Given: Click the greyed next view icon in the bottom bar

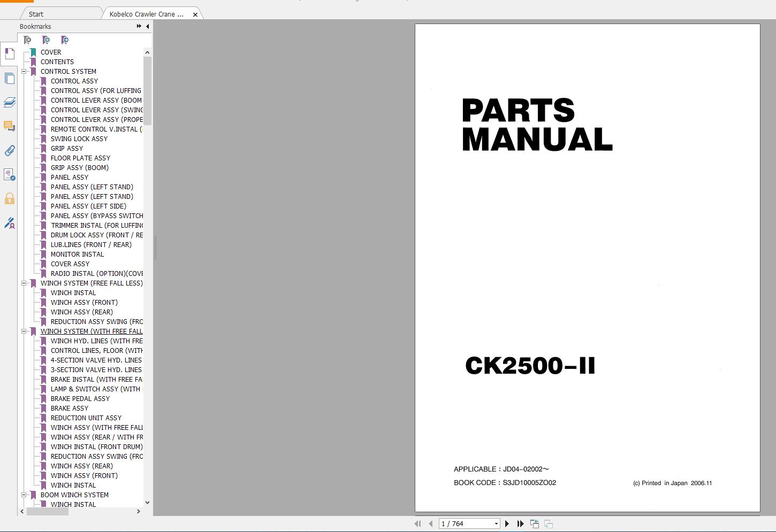Looking at the screenshot, I should (x=549, y=524).
